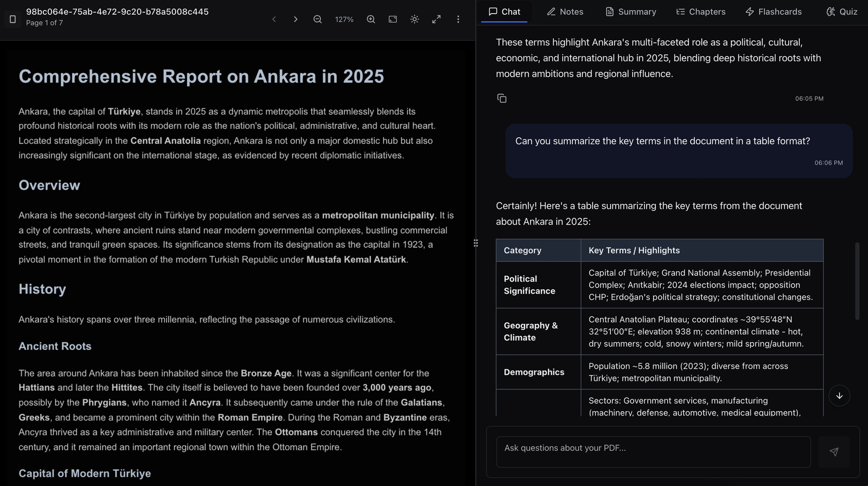Switch to the Notes tab
The height and width of the screenshot is (486, 868).
click(565, 12)
